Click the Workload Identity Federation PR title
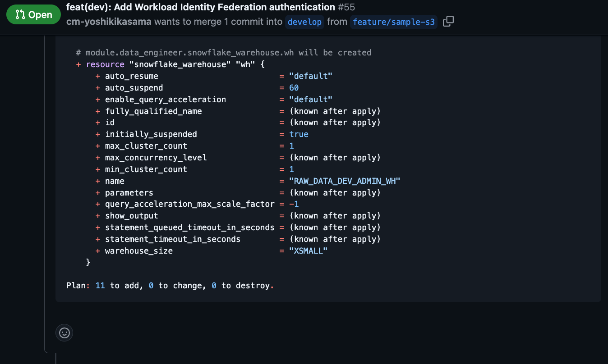 tap(200, 7)
